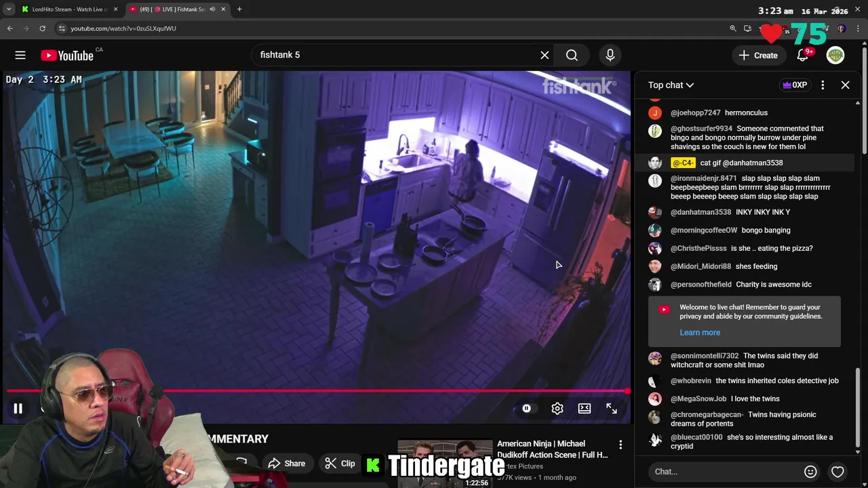The image size is (868, 488).
Task: Open Chrome three-dot menu
Action: (858, 28)
